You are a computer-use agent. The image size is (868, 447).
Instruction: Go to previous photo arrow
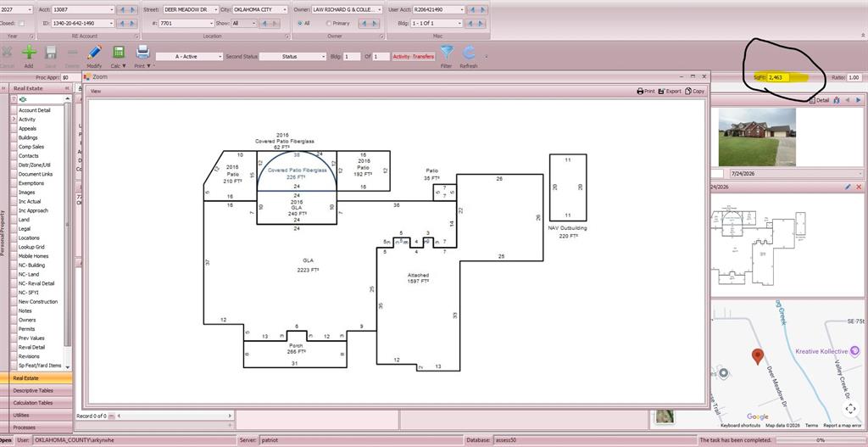click(848, 100)
